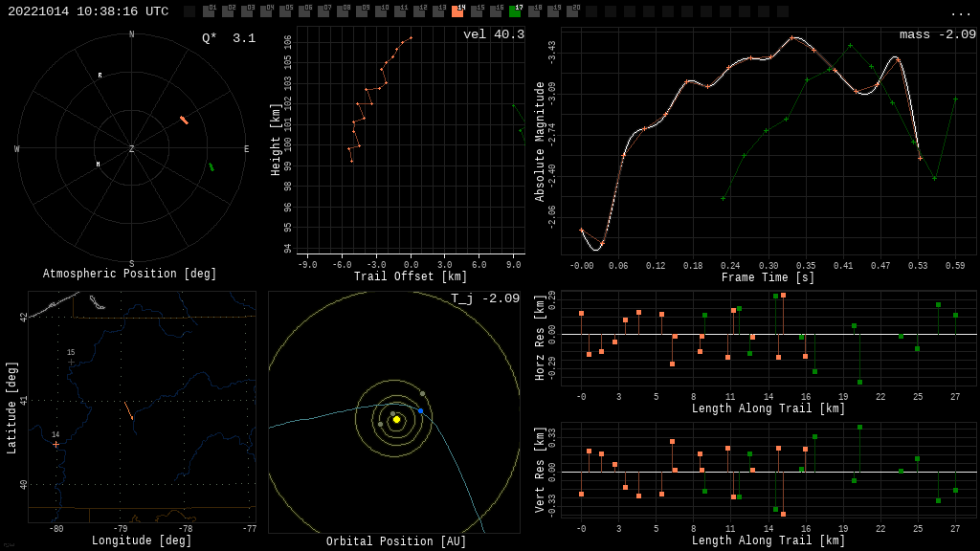This screenshot has width=980, height=551.
Task: Click the Longitude [deg] axis label
Action: coord(142,540)
